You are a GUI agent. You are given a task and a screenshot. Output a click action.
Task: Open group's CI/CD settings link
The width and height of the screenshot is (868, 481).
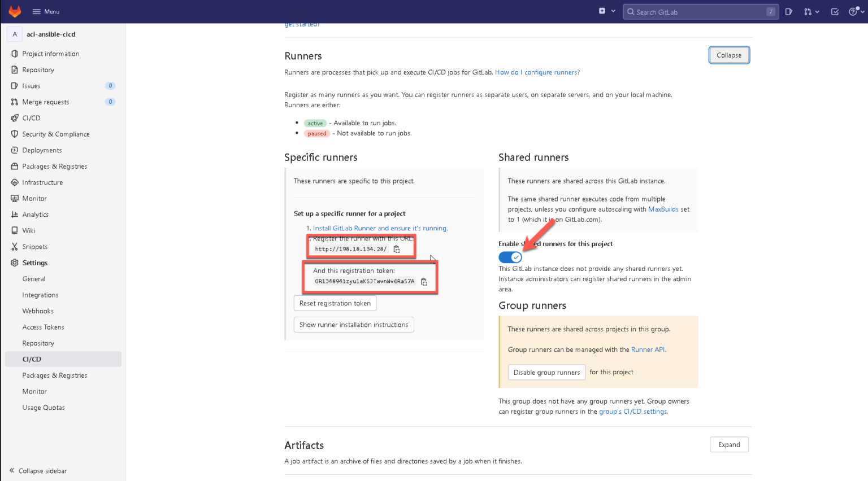tap(633, 412)
